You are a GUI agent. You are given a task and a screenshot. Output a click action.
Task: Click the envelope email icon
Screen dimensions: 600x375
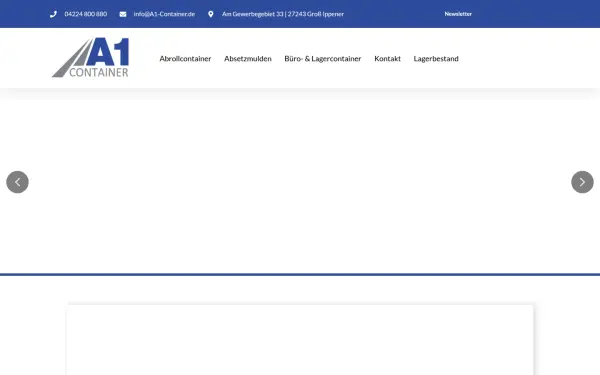click(123, 14)
